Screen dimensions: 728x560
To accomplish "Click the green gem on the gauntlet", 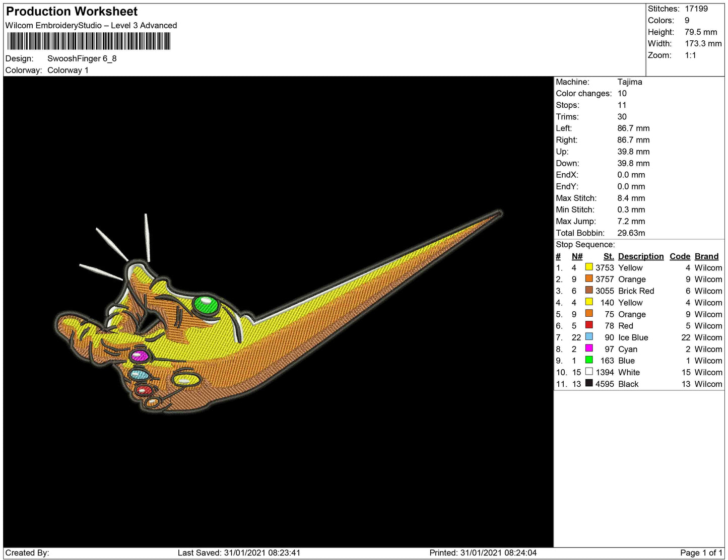I will (205, 305).
